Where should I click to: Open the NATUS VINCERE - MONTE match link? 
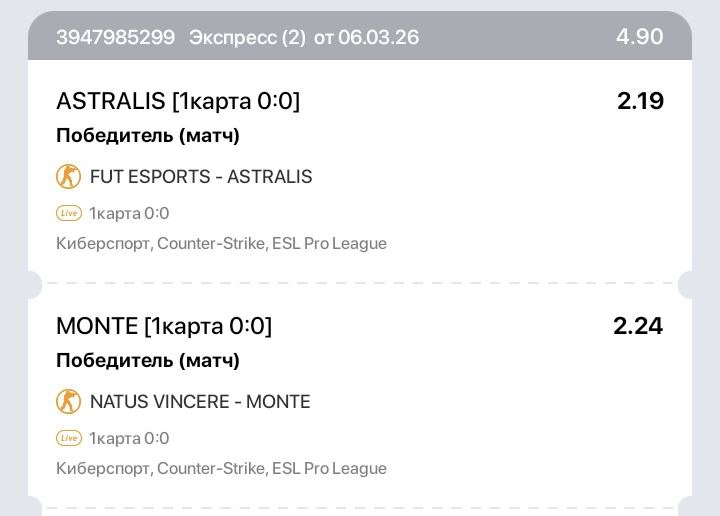pos(200,402)
